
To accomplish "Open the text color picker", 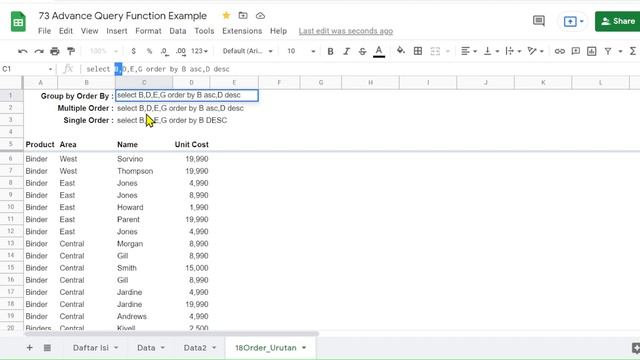I will click(379, 51).
